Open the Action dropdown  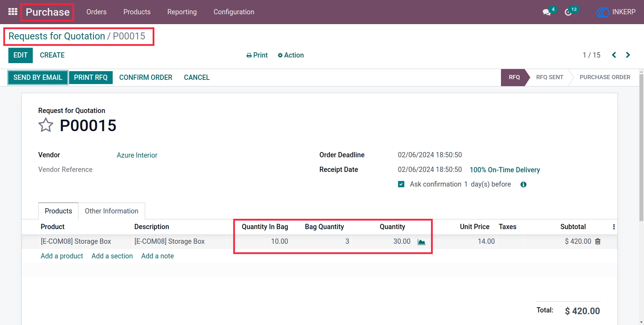tap(291, 55)
